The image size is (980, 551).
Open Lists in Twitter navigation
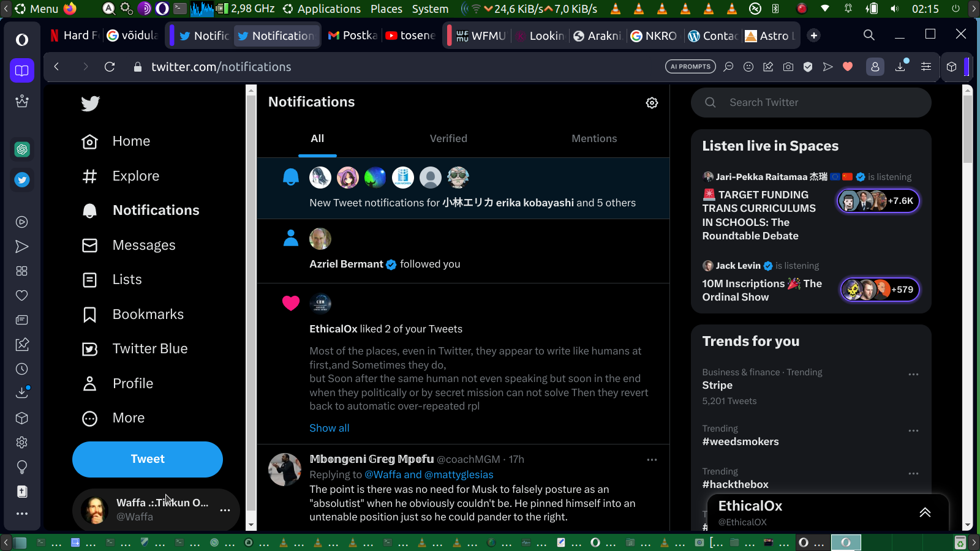[112, 280]
